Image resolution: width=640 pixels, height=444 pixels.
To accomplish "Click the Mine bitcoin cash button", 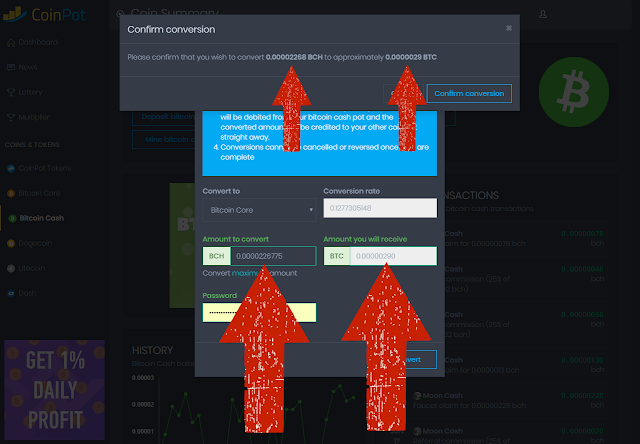I will point(164,140).
